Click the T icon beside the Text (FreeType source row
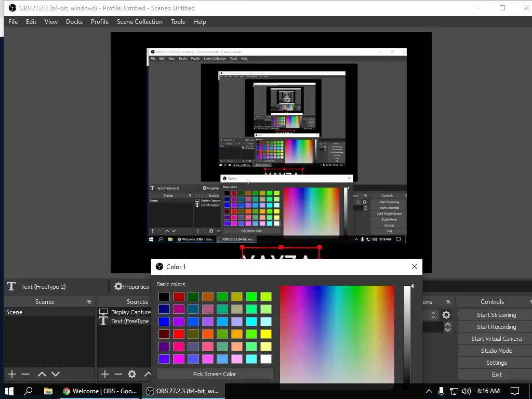The image size is (532, 399). pyautogui.click(x=103, y=321)
